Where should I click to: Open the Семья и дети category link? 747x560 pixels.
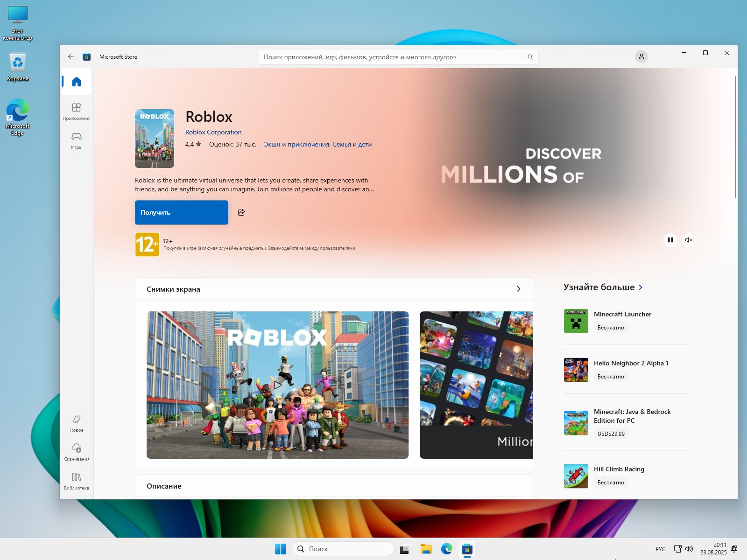tap(352, 144)
